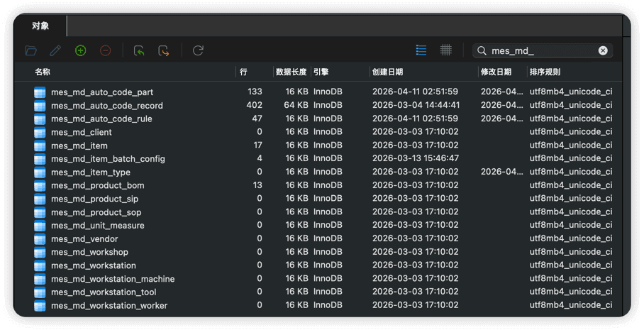This screenshot has width=644, height=330.
Task: Select the 对象 tab
Action: [40, 26]
